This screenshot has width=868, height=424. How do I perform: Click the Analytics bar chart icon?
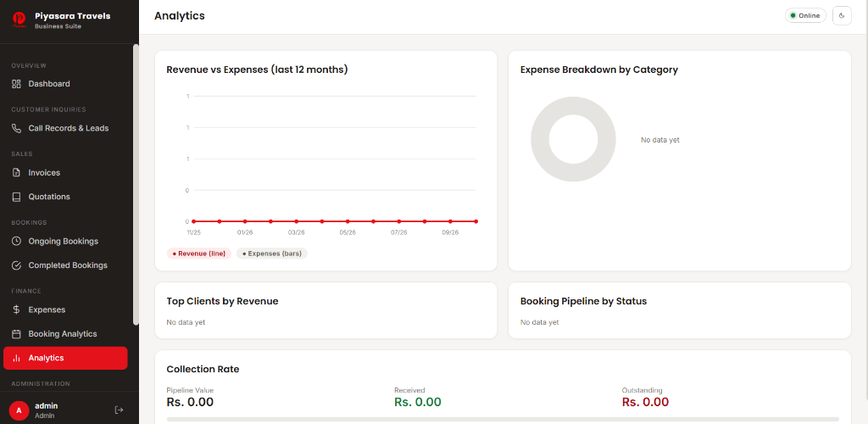coord(16,358)
